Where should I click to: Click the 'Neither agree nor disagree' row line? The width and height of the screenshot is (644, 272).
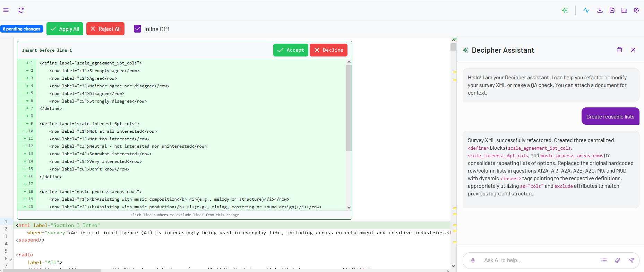point(109,86)
